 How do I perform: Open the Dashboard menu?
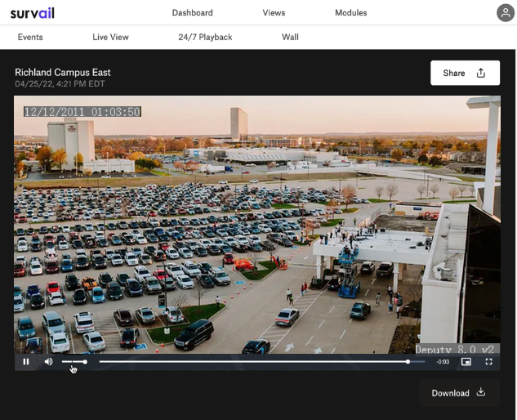pyautogui.click(x=192, y=13)
